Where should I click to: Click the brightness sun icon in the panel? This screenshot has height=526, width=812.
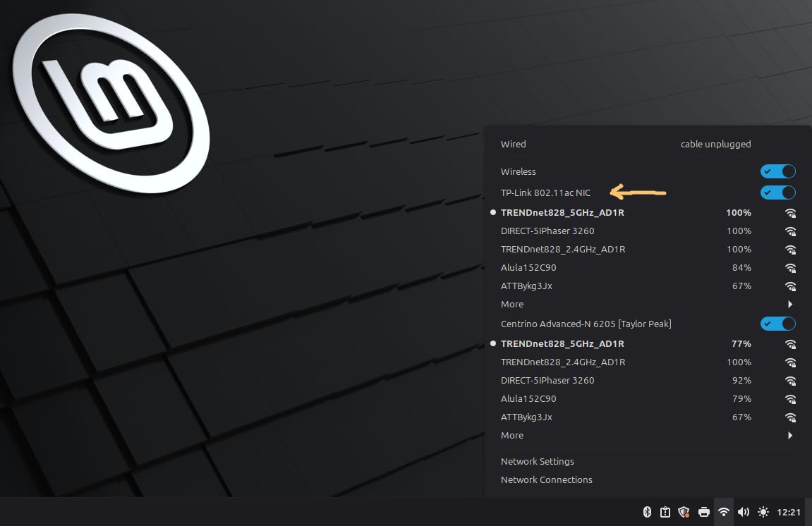(763, 512)
